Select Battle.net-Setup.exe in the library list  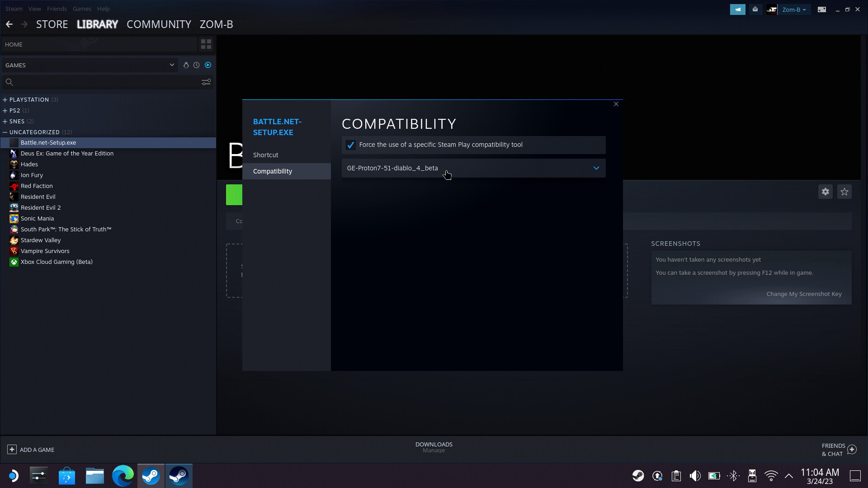pos(108,143)
